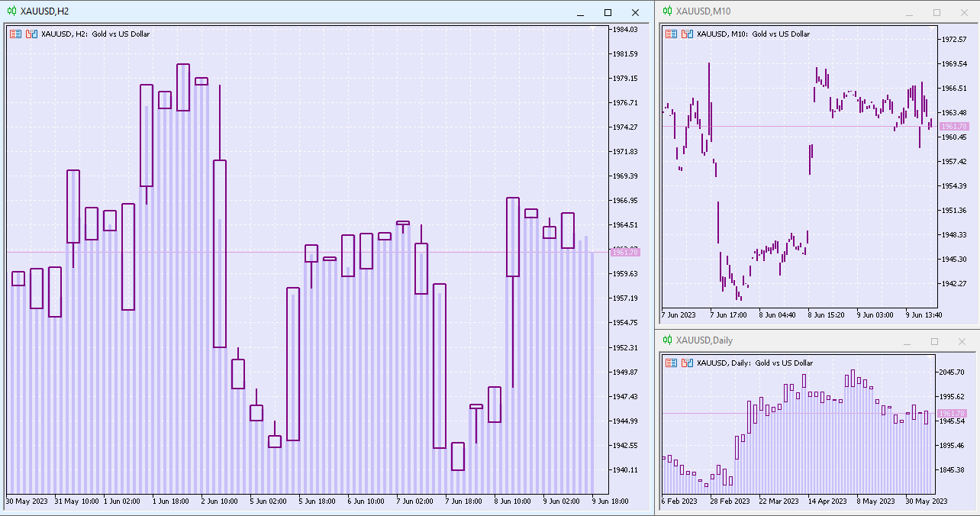Minimize the XAUUSD,M10 chart window
Viewport: 980px width, 516px height.
coord(910,12)
